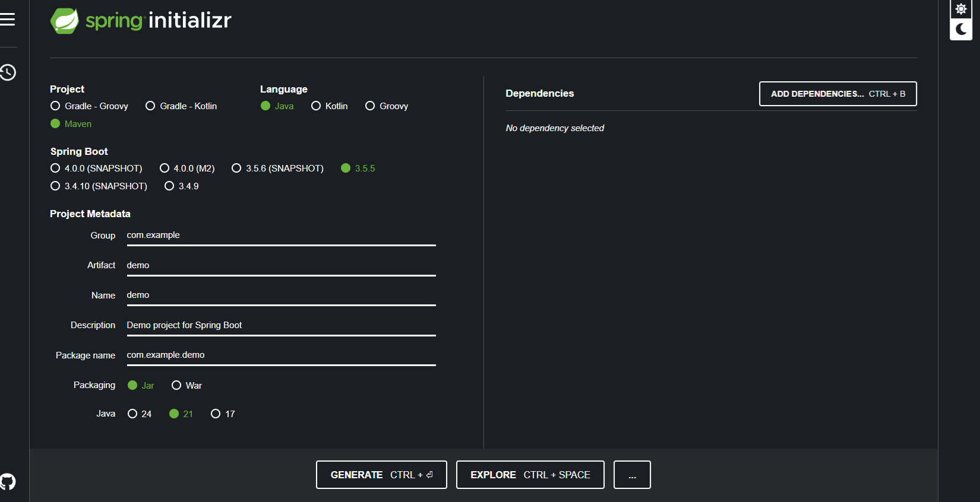This screenshot has width=980, height=502.
Task: Choose War packaging
Action: click(186, 386)
